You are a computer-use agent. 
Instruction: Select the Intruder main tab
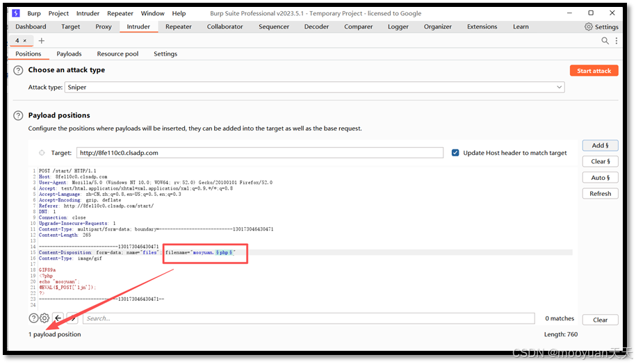tap(138, 27)
